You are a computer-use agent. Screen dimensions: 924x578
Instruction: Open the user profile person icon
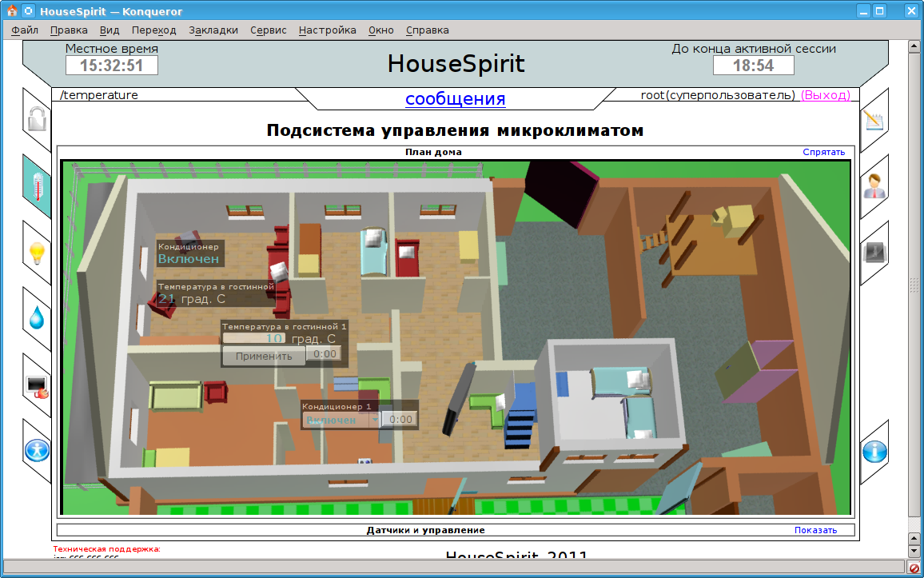pos(874,186)
